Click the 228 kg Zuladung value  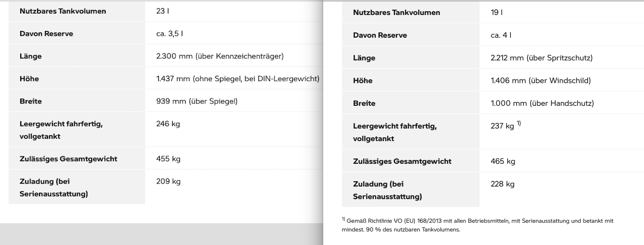pos(503,184)
